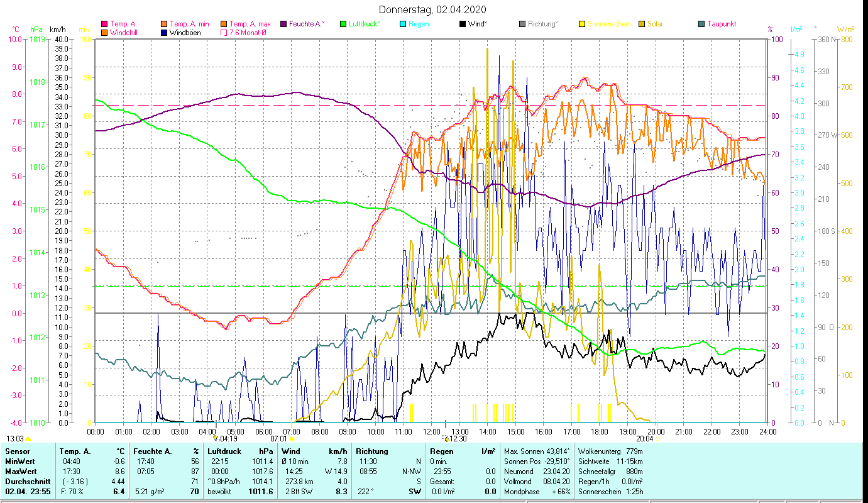Click the current temperature value 6.4
This screenshot has width=868, height=503.
119,492
